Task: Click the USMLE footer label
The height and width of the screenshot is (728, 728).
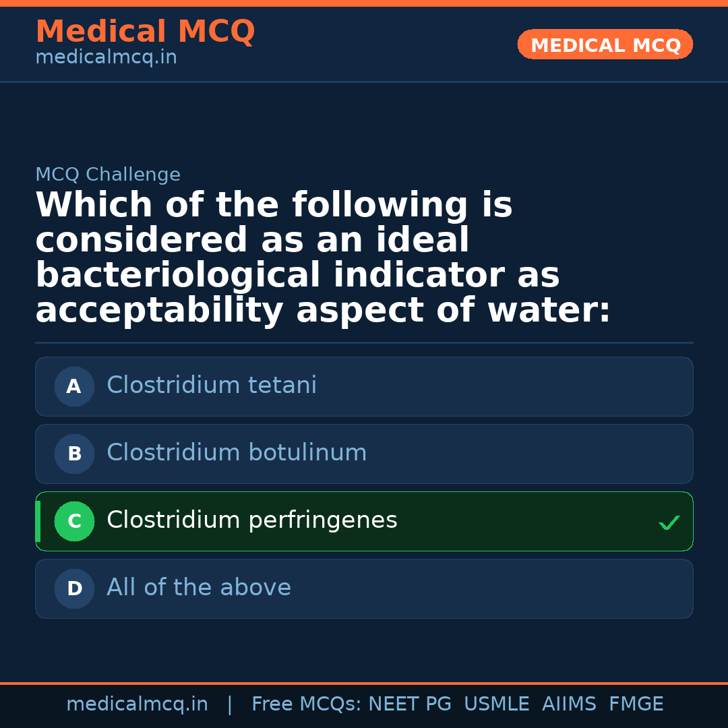Action: [x=496, y=704]
